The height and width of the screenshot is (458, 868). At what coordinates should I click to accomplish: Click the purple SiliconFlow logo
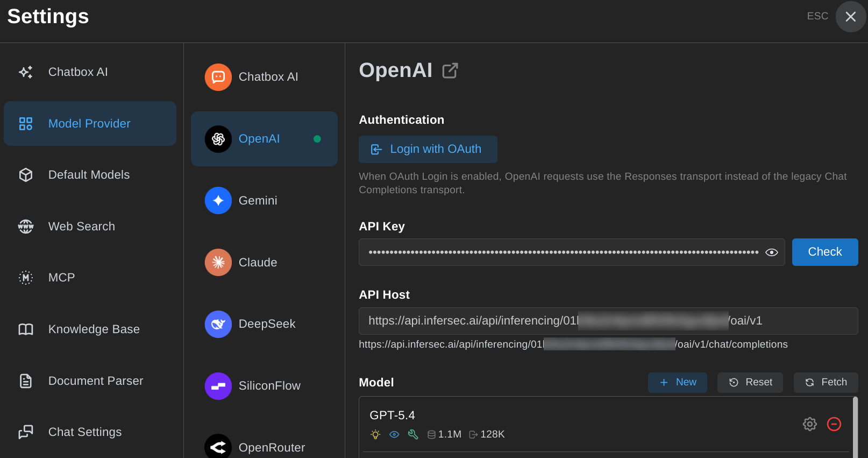(x=218, y=386)
